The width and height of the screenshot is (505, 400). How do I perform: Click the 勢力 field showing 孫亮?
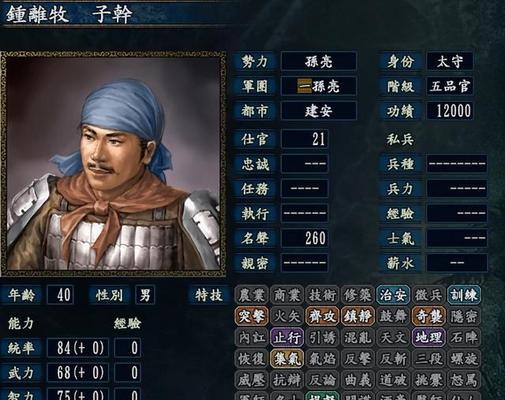pyautogui.click(x=319, y=61)
